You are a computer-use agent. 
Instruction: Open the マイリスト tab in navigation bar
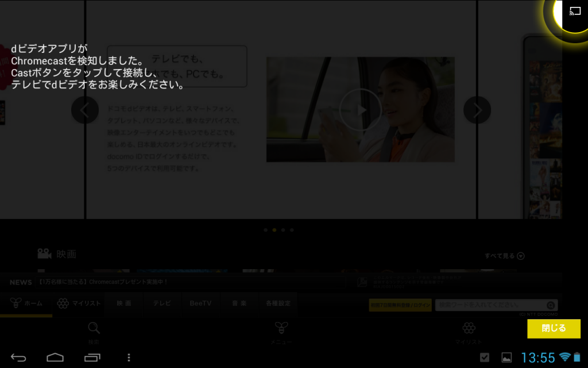click(79, 304)
